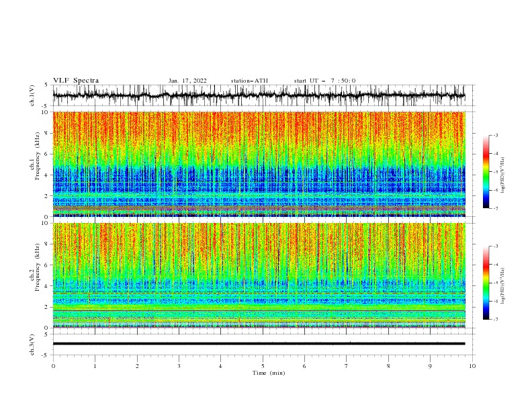Click the 'Time (min)' axis label

(269, 373)
